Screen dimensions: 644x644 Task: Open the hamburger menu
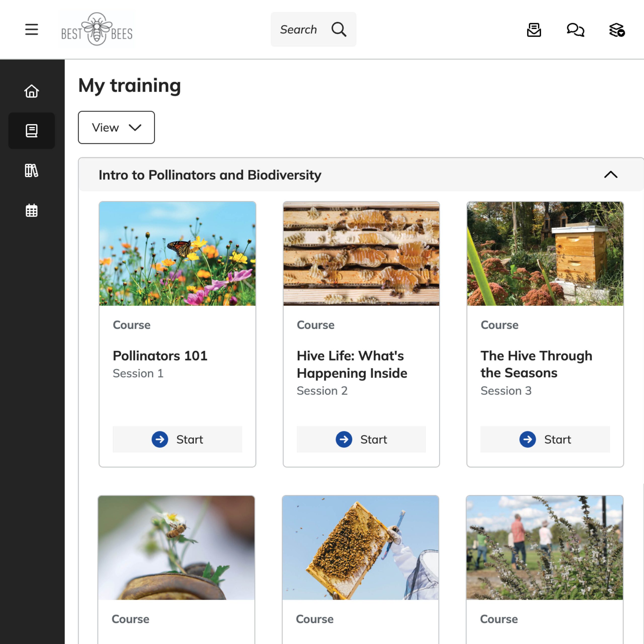click(32, 29)
